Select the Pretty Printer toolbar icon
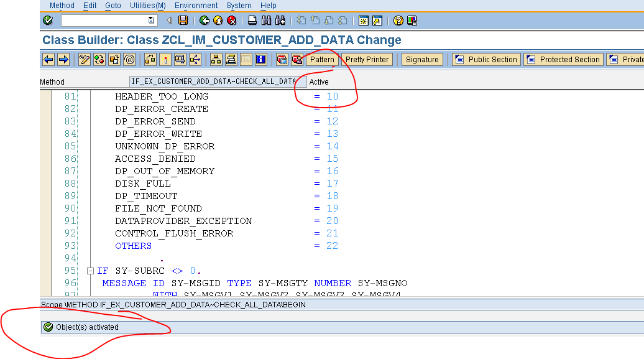This screenshot has height=359, width=644. click(x=366, y=59)
